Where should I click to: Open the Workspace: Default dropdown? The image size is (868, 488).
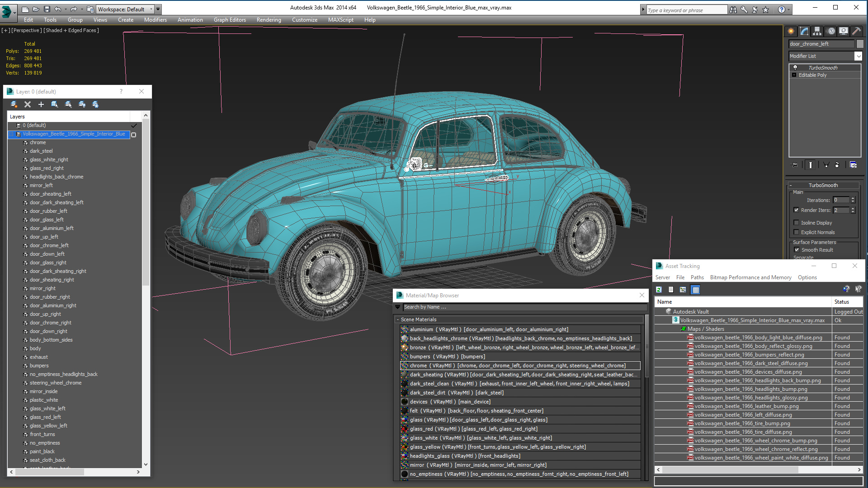point(125,9)
